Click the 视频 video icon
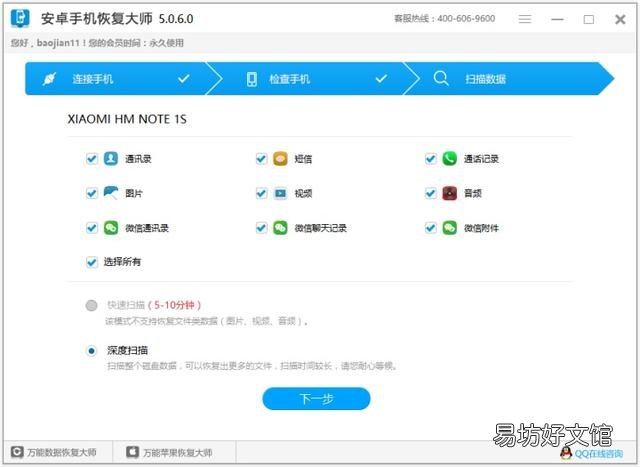640x467 pixels. tap(280, 193)
